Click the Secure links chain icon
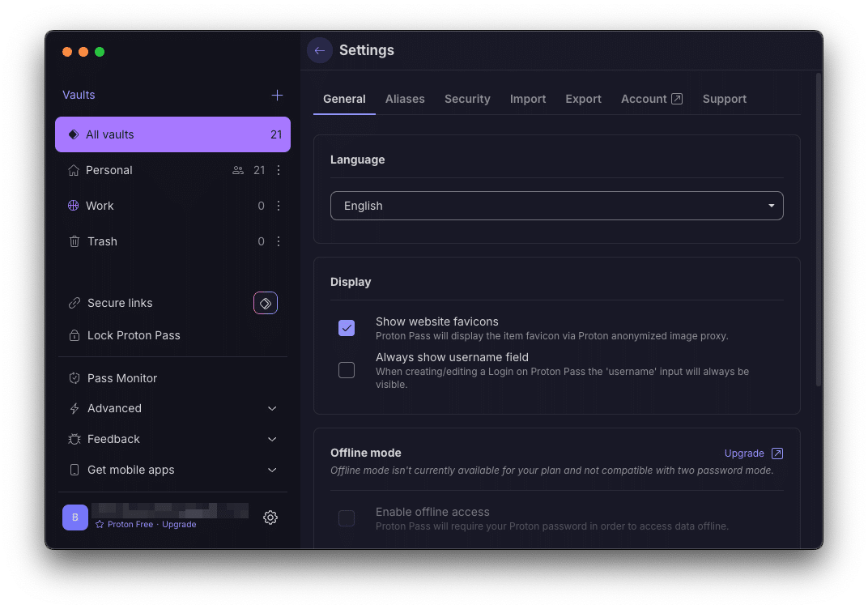The height and width of the screenshot is (609, 868). (x=72, y=303)
